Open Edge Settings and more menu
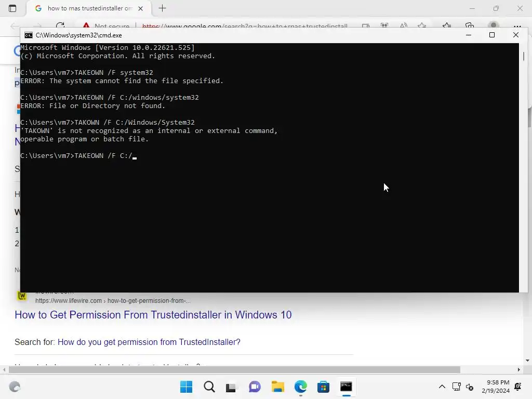This screenshot has height=399, width=532. (x=517, y=26)
